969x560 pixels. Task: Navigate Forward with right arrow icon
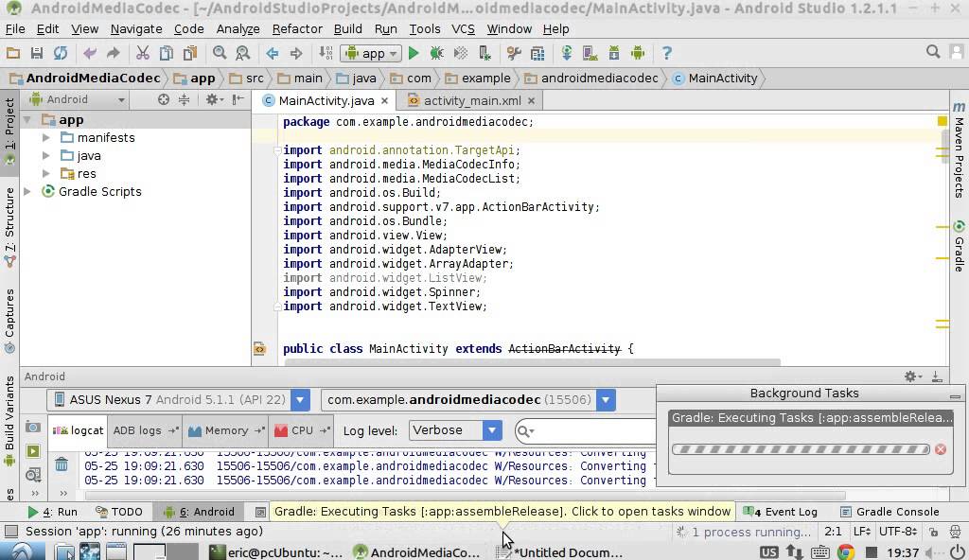(x=296, y=53)
